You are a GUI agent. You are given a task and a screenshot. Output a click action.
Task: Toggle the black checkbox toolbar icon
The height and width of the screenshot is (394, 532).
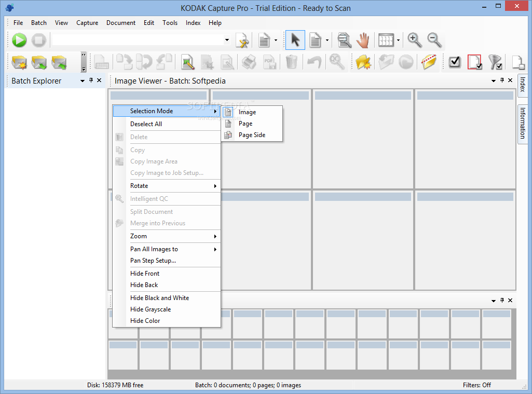pos(455,62)
